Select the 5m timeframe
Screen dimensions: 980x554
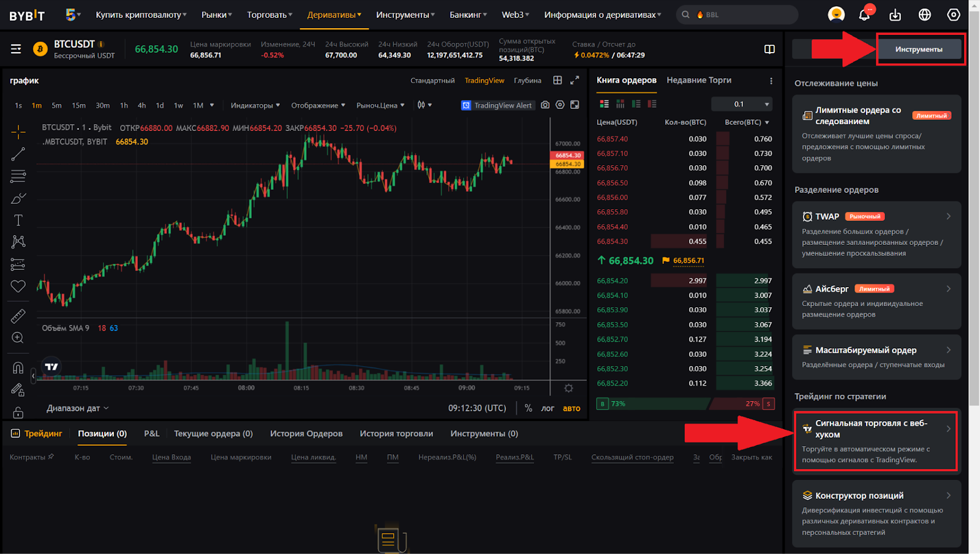coord(56,105)
